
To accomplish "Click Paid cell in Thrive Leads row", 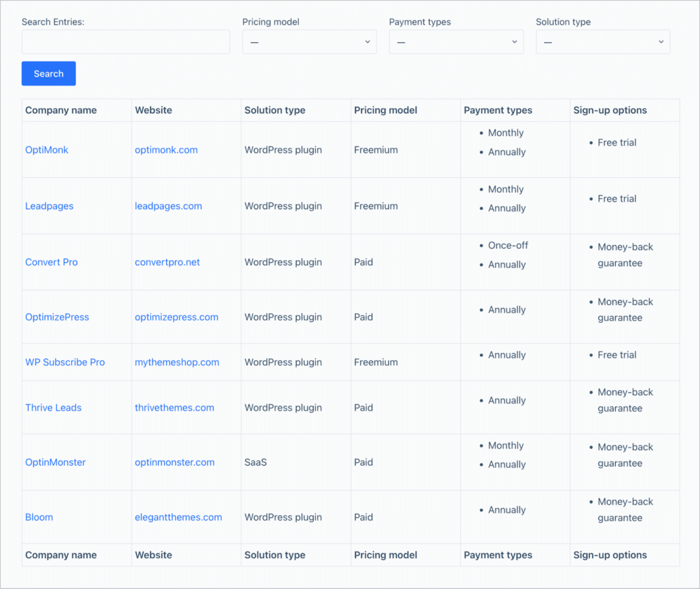I will point(364,408).
